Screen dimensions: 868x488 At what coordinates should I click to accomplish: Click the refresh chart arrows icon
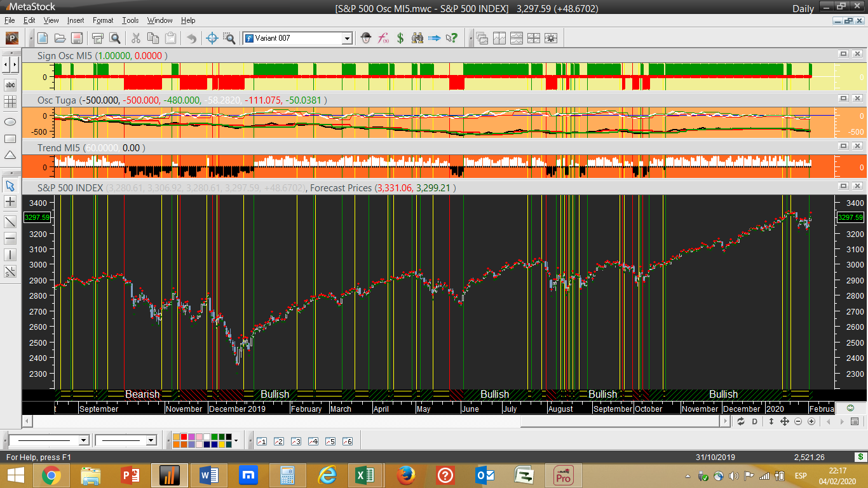coord(741,421)
